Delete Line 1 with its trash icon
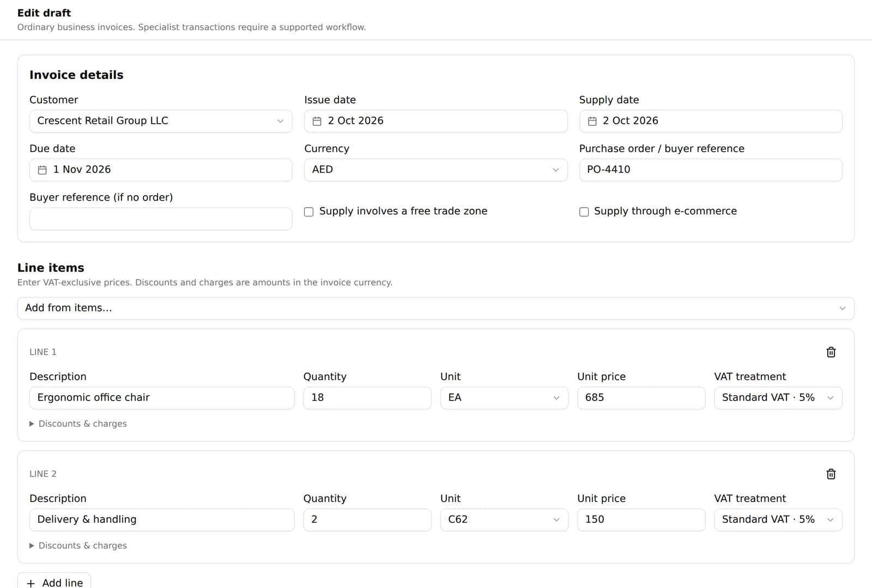This screenshot has width=872, height=588. point(831,352)
